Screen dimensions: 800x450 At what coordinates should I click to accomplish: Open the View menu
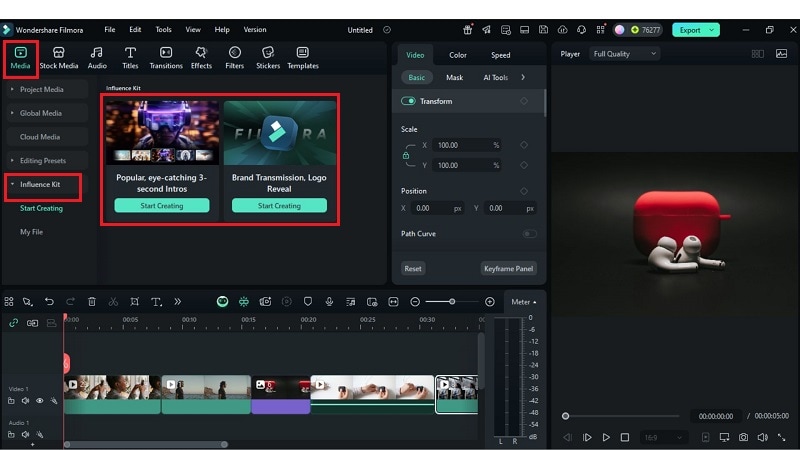point(193,30)
